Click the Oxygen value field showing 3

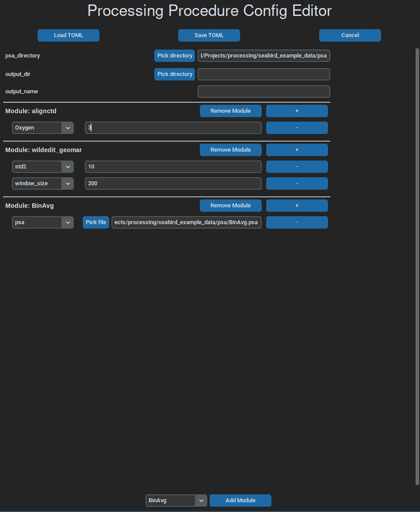(x=173, y=127)
